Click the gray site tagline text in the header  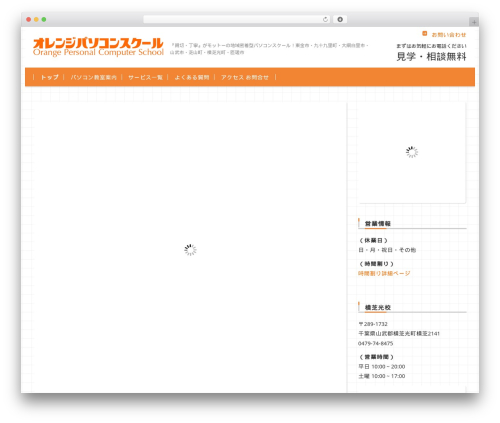tap(269, 49)
